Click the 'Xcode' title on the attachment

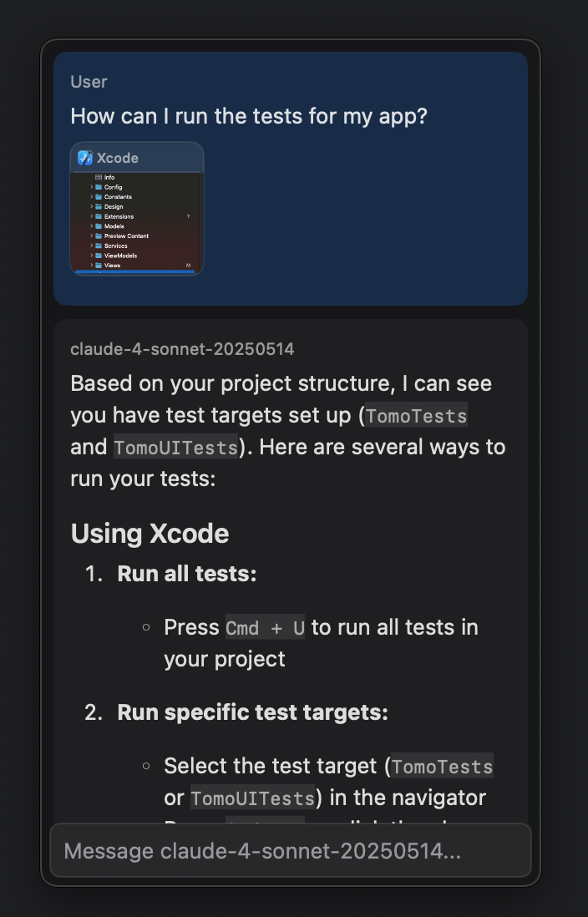point(118,158)
